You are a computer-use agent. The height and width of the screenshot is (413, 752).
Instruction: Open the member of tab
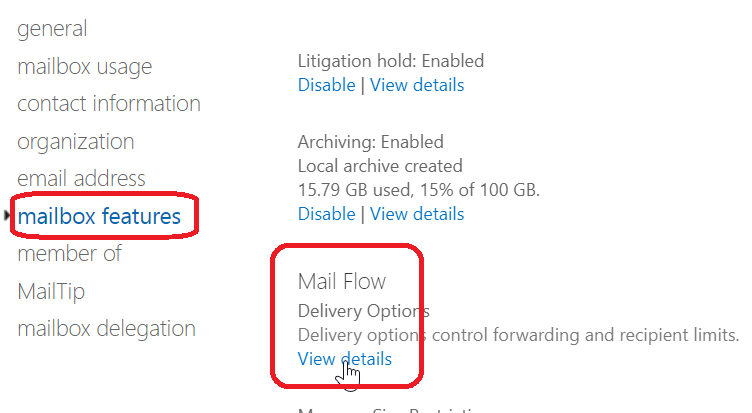click(x=69, y=254)
